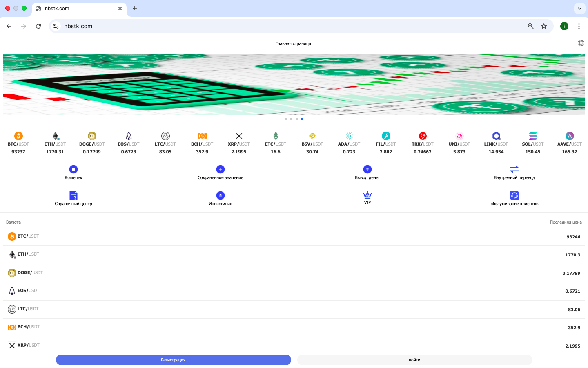Open the browser tab list chevron
Screen dimensions: 588x368
pos(580,8)
